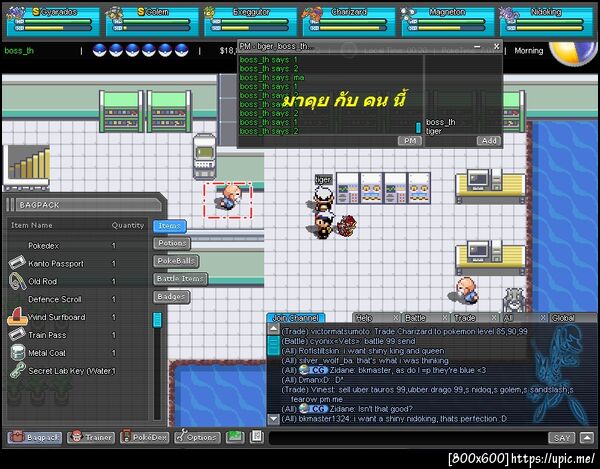
Task: Click the Quantity column header
Action: click(x=128, y=225)
